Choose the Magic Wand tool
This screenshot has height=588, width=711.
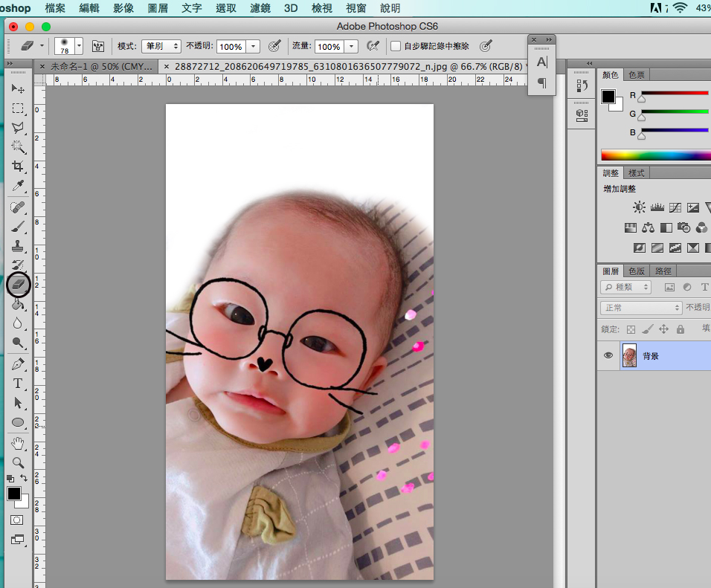coord(18,147)
